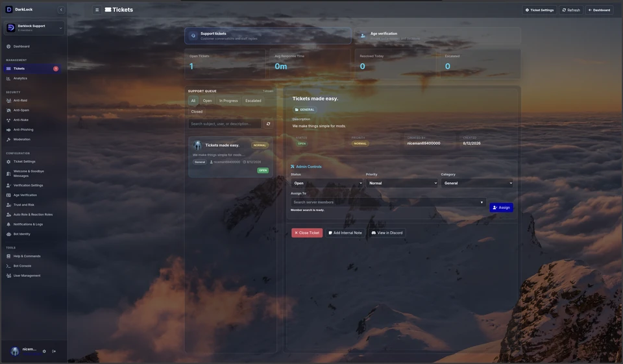Open Anti-Nuke security page

[21, 120]
